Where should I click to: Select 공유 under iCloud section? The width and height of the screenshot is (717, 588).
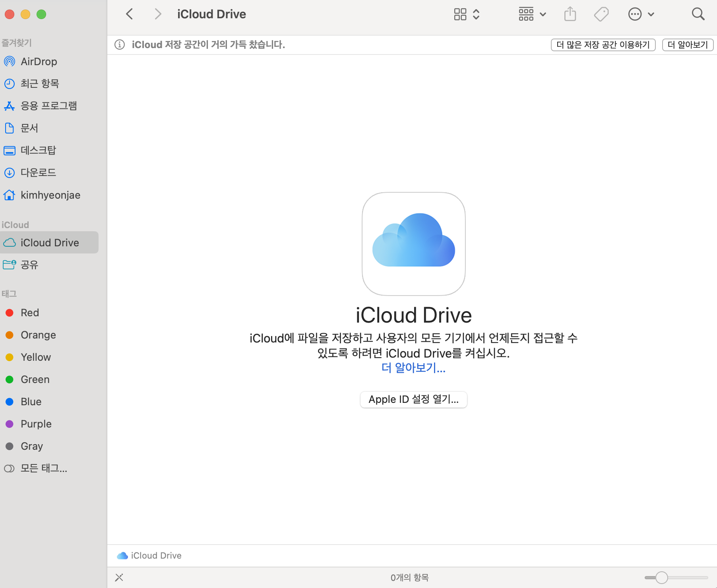(x=29, y=265)
